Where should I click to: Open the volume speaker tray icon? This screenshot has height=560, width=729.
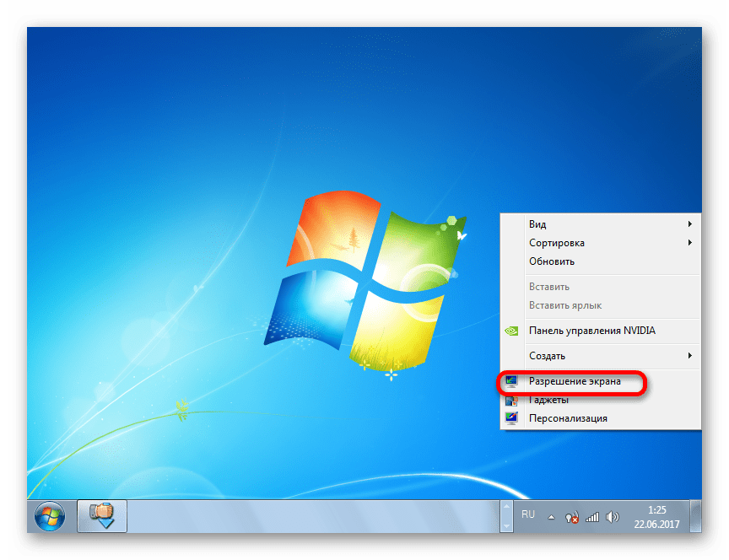pos(613,517)
